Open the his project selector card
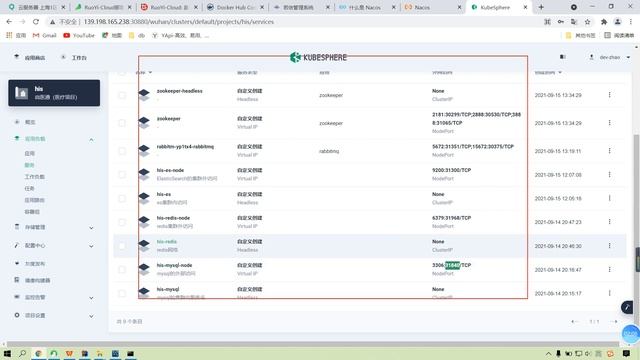 (54, 93)
